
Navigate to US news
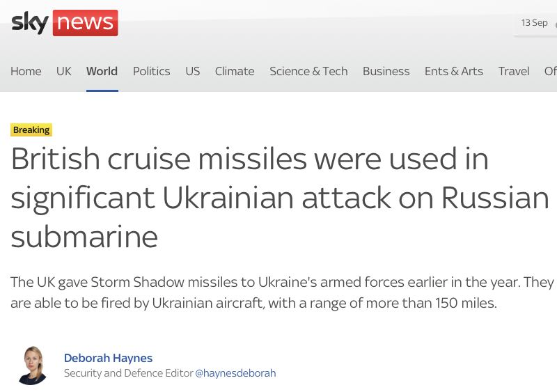pyautogui.click(x=192, y=71)
